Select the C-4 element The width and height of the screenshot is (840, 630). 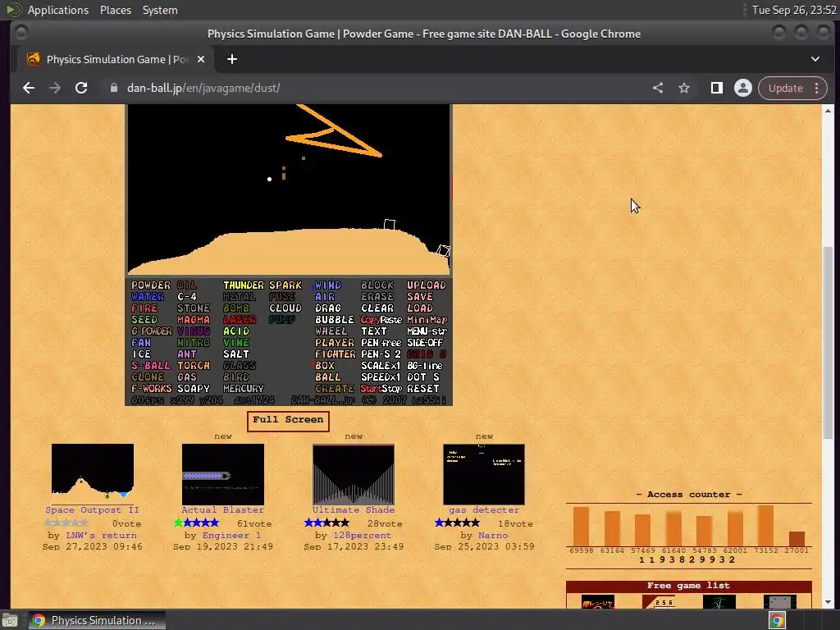[x=187, y=297]
